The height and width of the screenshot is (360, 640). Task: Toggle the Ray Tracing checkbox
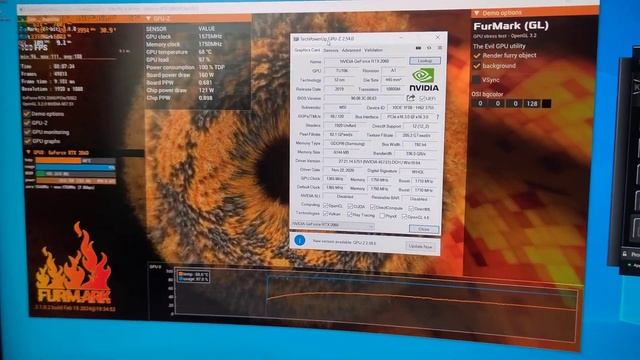[350, 214]
